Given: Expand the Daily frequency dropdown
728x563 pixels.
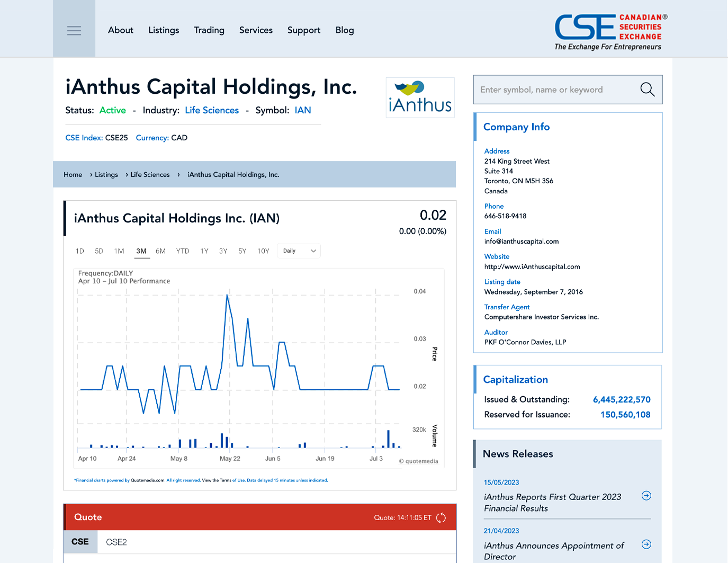Looking at the screenshot, I should (x=299, y=251).
